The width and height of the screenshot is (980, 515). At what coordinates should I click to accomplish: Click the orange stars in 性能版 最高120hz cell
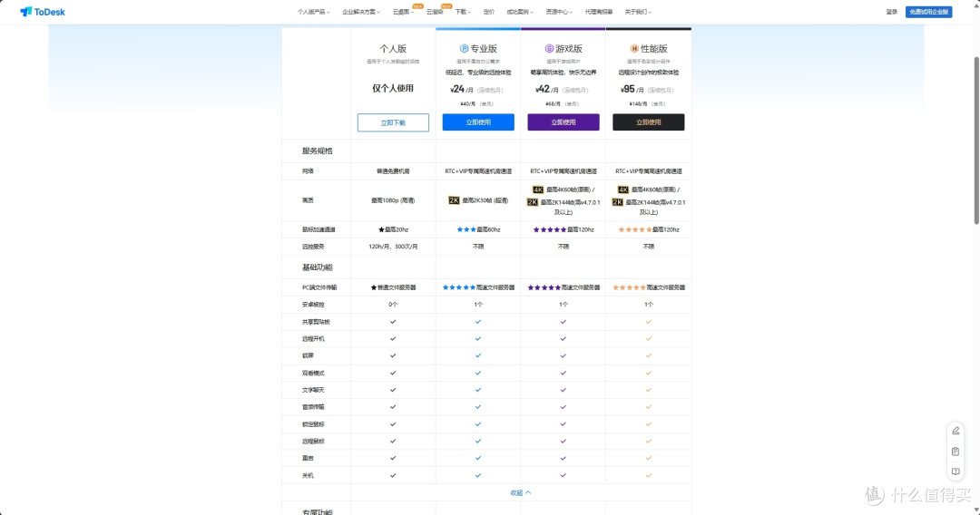[635, 229]
